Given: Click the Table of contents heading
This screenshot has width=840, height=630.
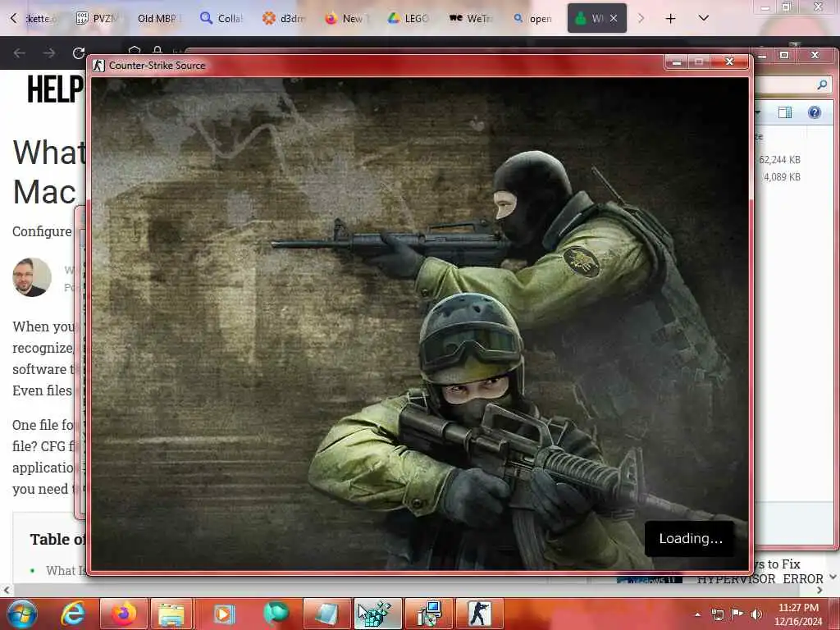Looking at the screenshot, I should tap(58, 539).
